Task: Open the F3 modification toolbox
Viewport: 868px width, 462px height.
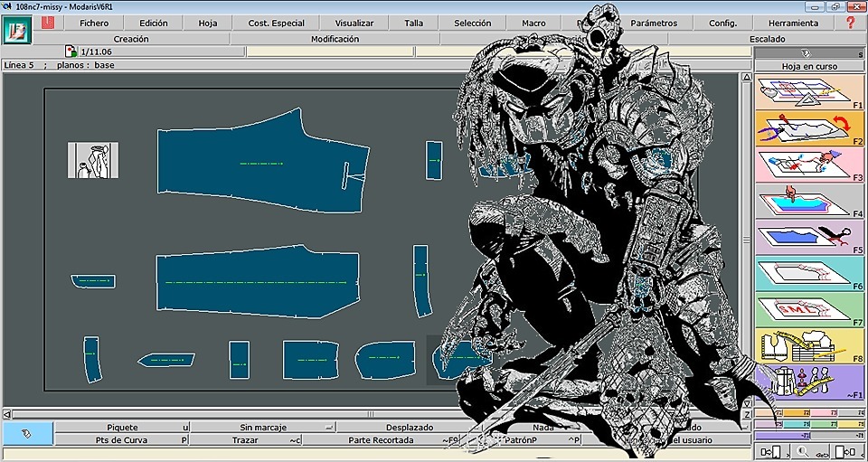Action: [x=809, y=165]
